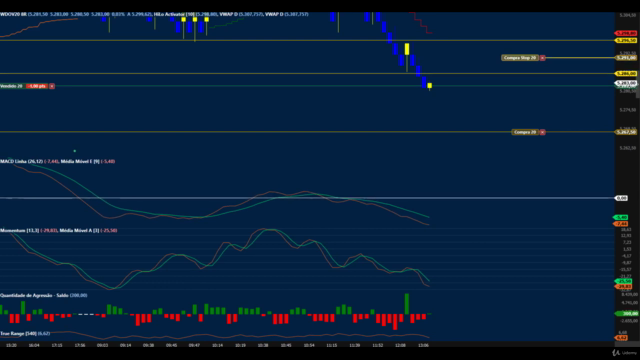
Task: Click the orange 6,62 True Range tag
Action: [x=621, y=338]
